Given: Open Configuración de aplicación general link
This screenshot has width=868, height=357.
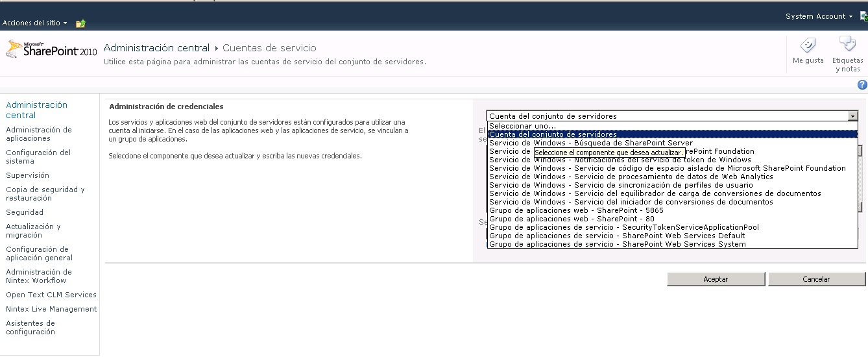Looking at the screenshot, I should pos(40,254).
